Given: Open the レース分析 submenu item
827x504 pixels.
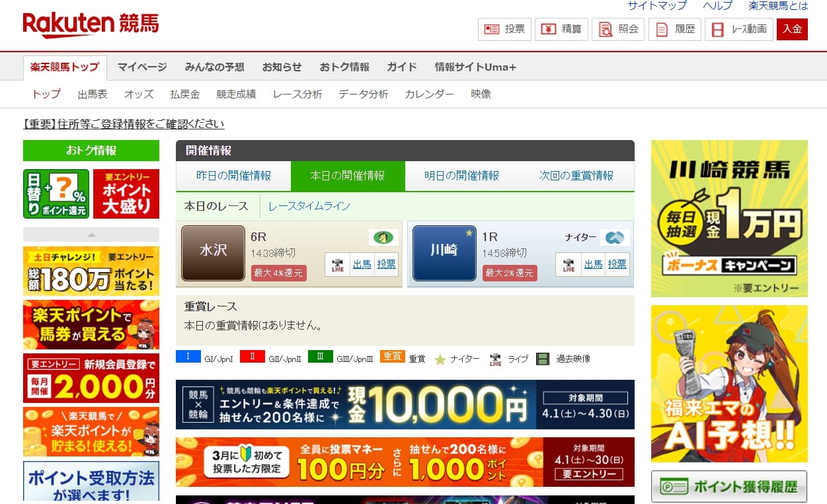Looking at the screenshot, I should click(x=297, y=94).
